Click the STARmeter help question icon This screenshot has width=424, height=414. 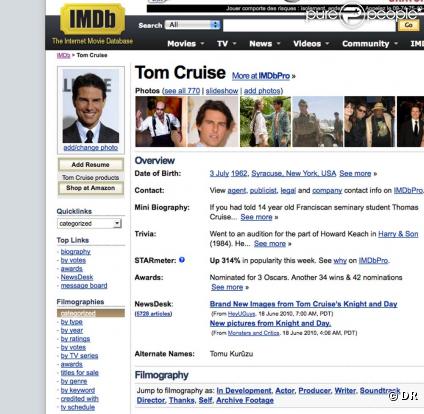182,260
